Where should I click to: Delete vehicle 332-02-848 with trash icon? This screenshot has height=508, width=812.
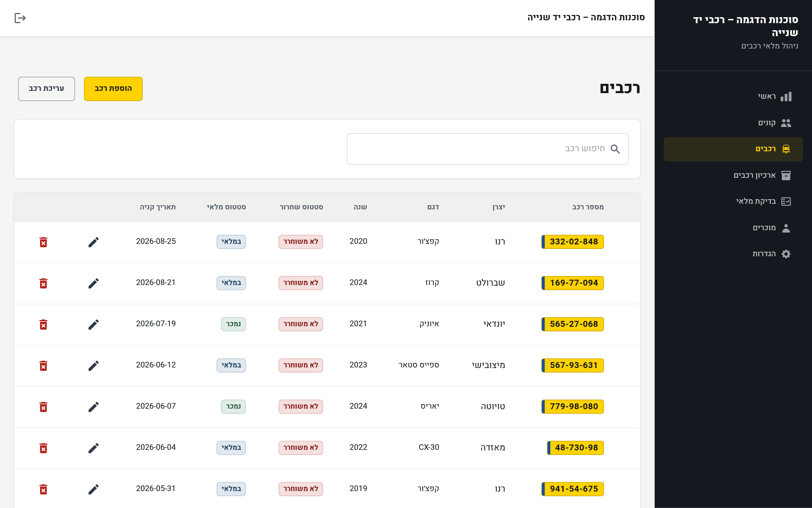click(43, 242)
